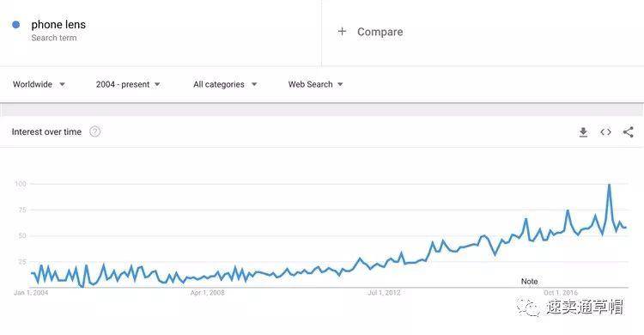Open the help icon beside Interest over time
The width and height of the screenshot is (644, 335).
click(94, 131)
